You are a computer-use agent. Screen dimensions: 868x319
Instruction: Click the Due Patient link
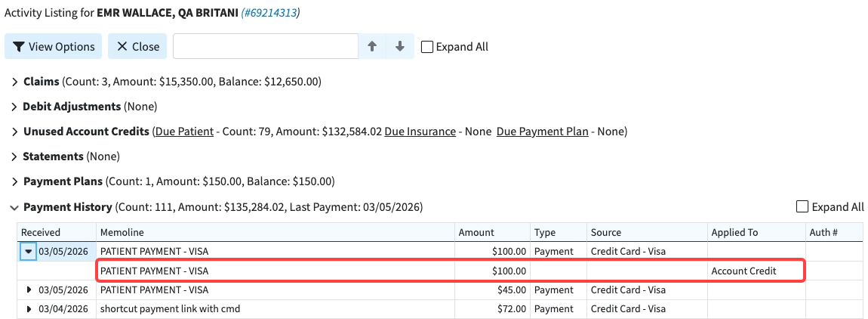184,132
